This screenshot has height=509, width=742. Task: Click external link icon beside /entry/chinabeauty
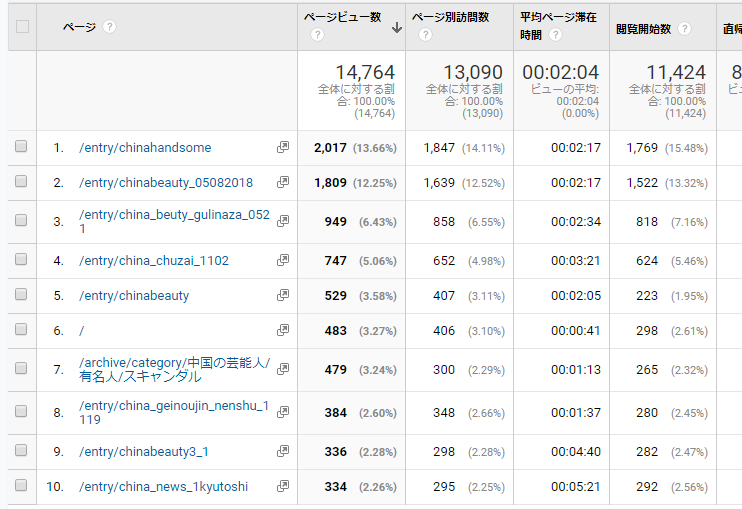click(283, 295)
